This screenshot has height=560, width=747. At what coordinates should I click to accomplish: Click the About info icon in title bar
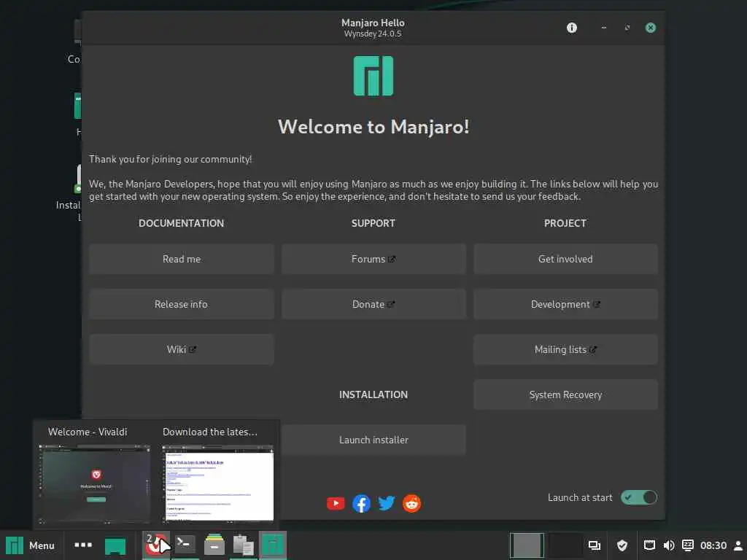coord(572,28)
